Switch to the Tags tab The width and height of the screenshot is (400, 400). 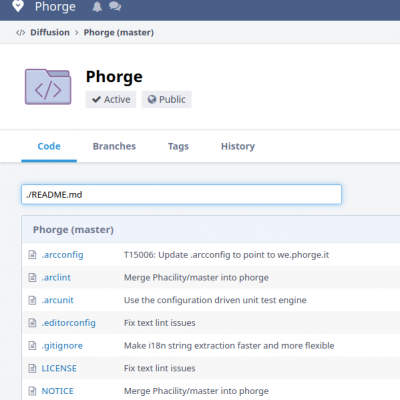[178, 146]
